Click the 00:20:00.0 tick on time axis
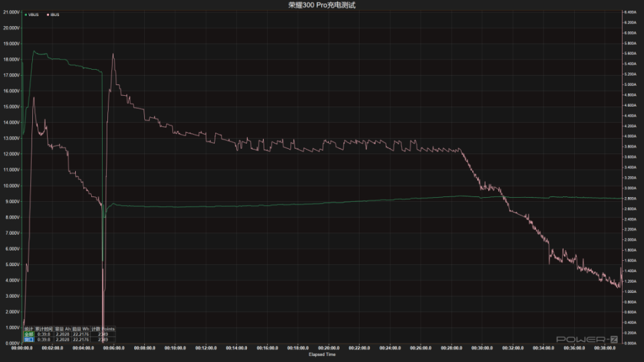Image resolution: width=644 pixels, height=362 pixels. point(329,348)
